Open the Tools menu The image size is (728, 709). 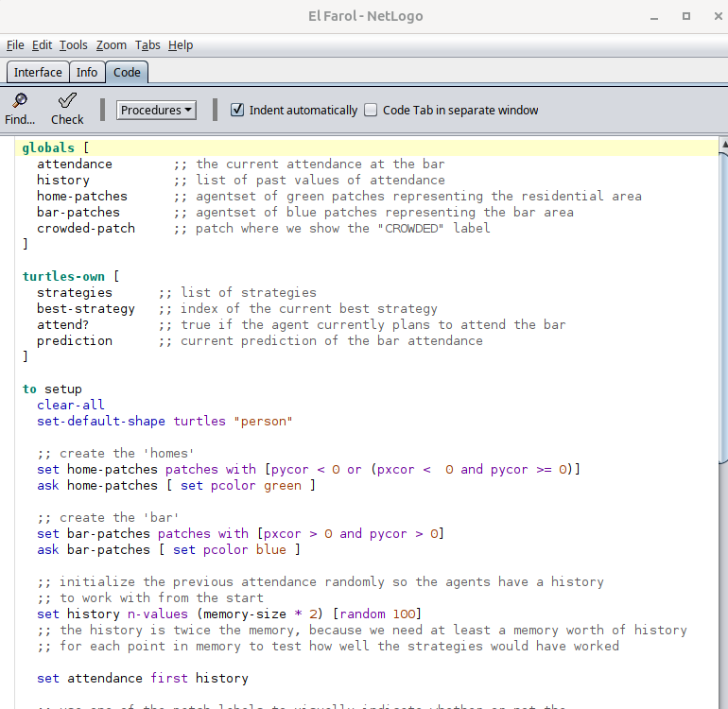pyautogui.click(x=74, y=44)
